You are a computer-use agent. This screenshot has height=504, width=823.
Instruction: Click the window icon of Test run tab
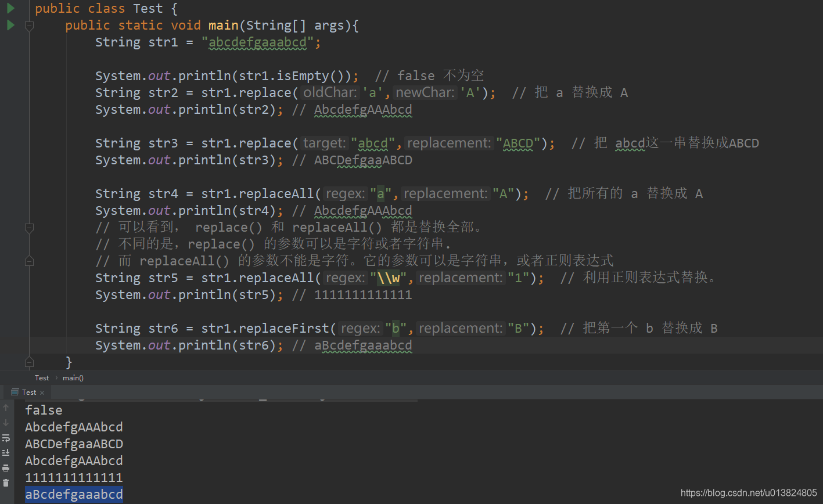tap(15, 392)
